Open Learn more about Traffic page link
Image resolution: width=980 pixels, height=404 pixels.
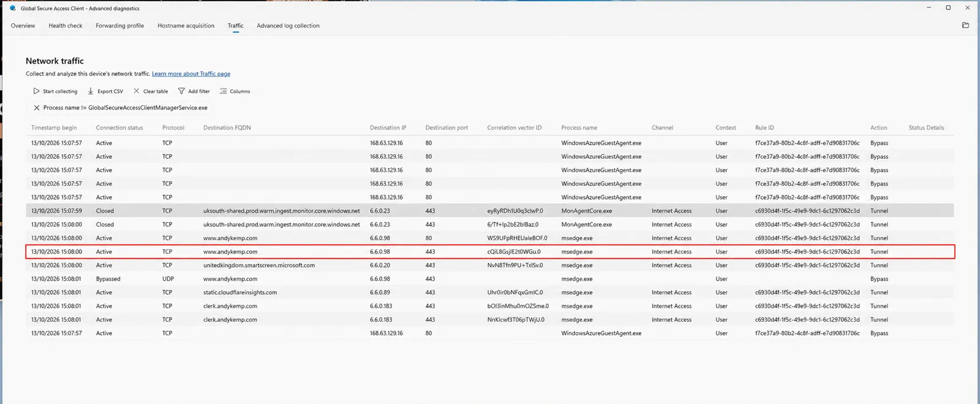point(191,74)
